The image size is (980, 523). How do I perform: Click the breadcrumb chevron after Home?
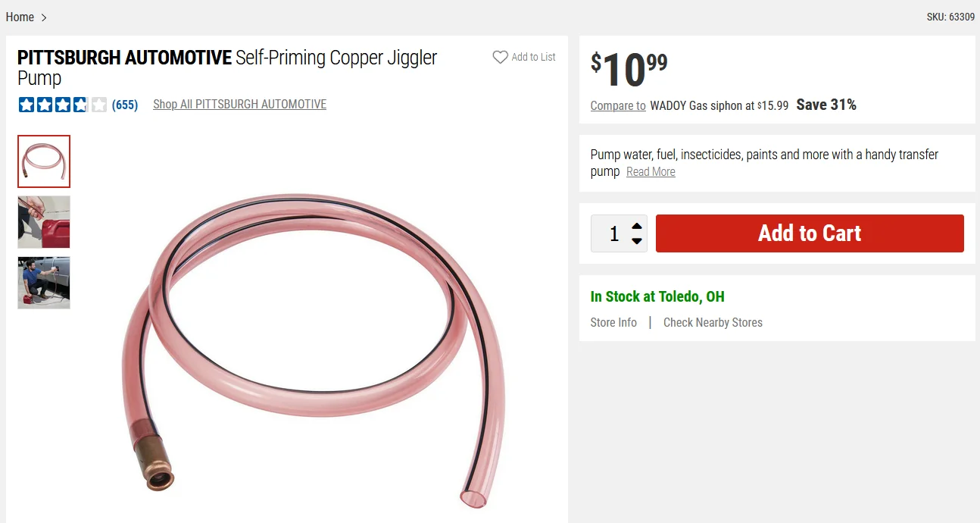pos(44,17)
